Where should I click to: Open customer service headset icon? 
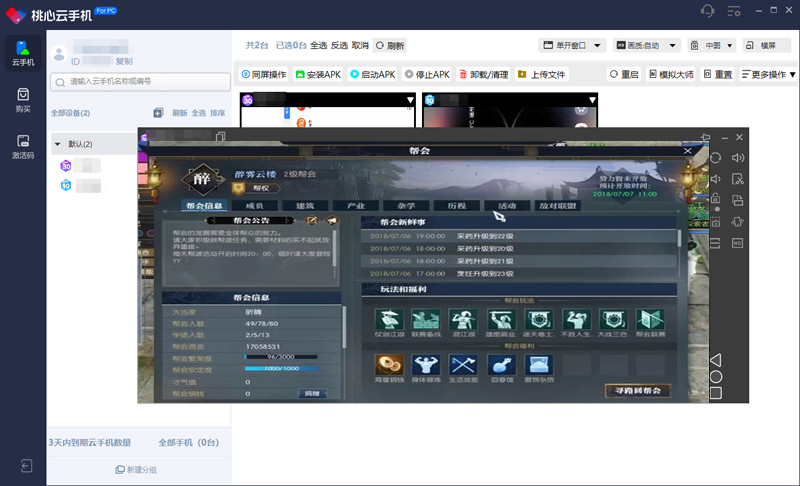tap(708, 11)
